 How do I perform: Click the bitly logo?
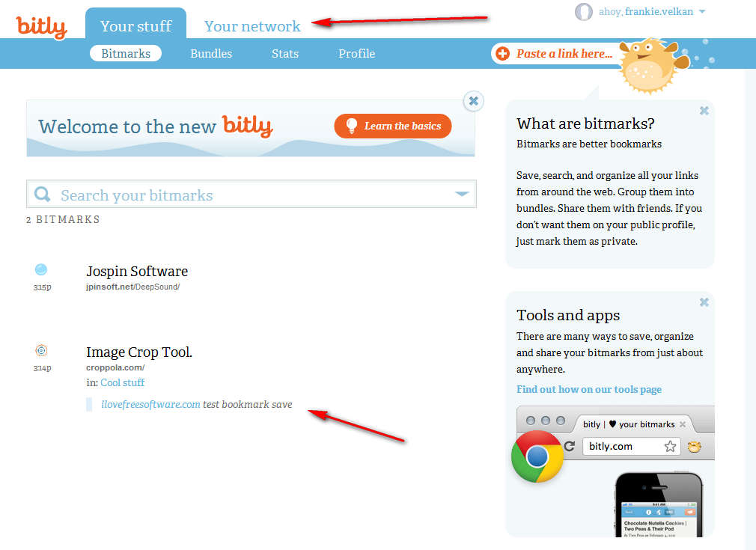[x=41, y=27]
